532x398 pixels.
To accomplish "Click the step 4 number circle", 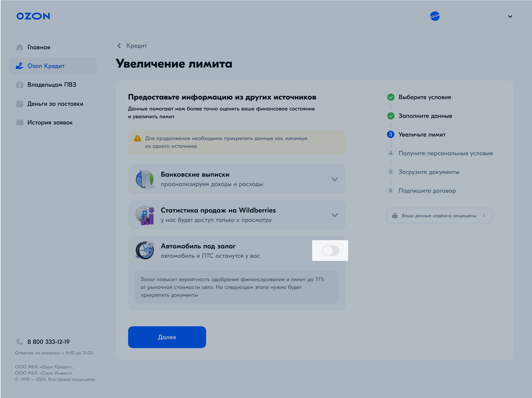I will click(x=391, y=153).
